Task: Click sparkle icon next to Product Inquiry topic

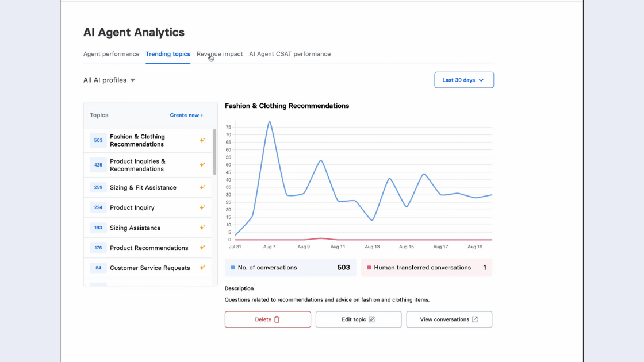Action: point(202,207)
